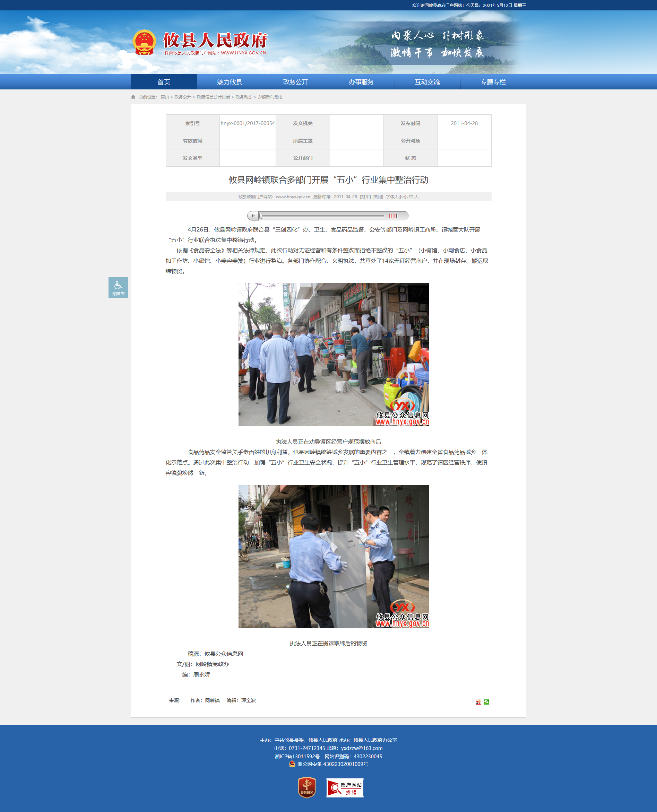Open the 魅力攸县 navigation tab
The image size is (657, 812).
tap(230, 82)
